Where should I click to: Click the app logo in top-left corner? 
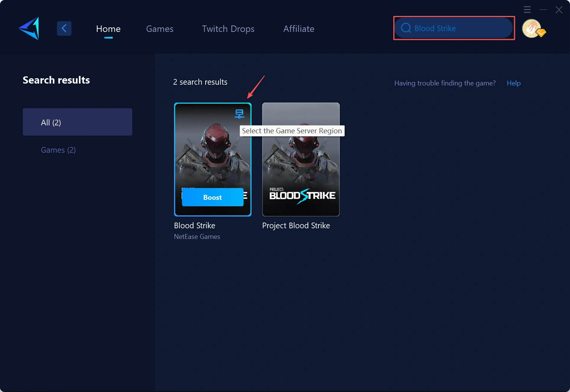pos(28,28)
